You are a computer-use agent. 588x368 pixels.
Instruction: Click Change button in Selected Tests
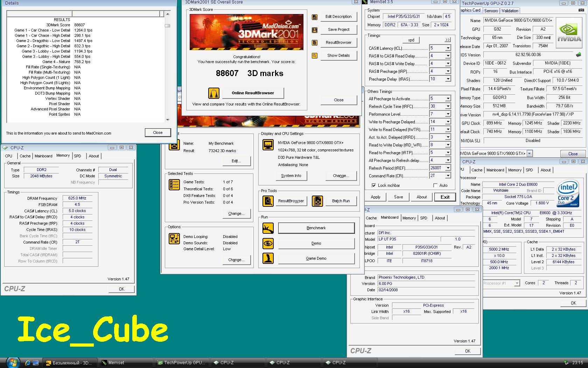pos(237,213)
